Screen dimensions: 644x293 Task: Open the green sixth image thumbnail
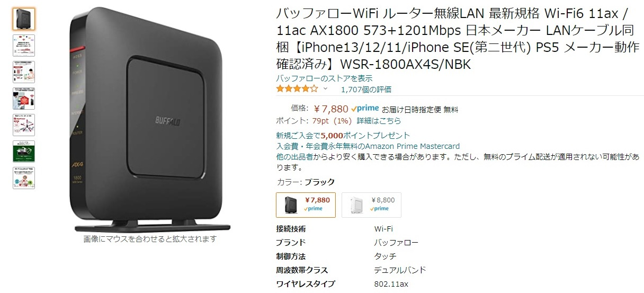point(24,152)
